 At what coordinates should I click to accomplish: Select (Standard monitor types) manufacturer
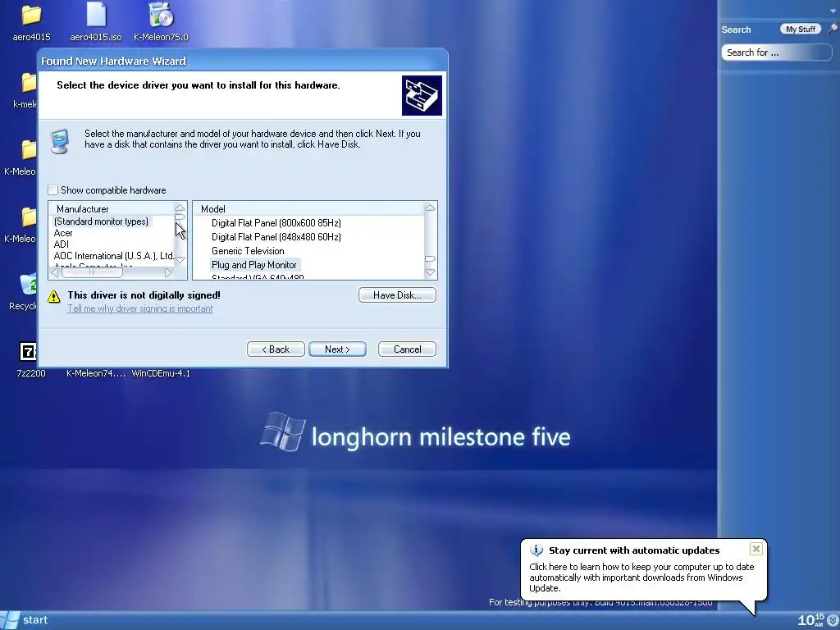coord(101,221)
